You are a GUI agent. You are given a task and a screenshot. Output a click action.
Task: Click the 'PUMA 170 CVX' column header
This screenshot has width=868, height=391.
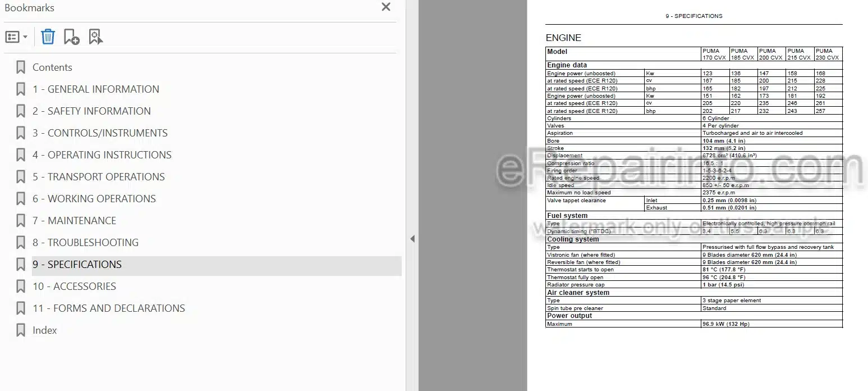pyautogui.click(x=714, y=54)
